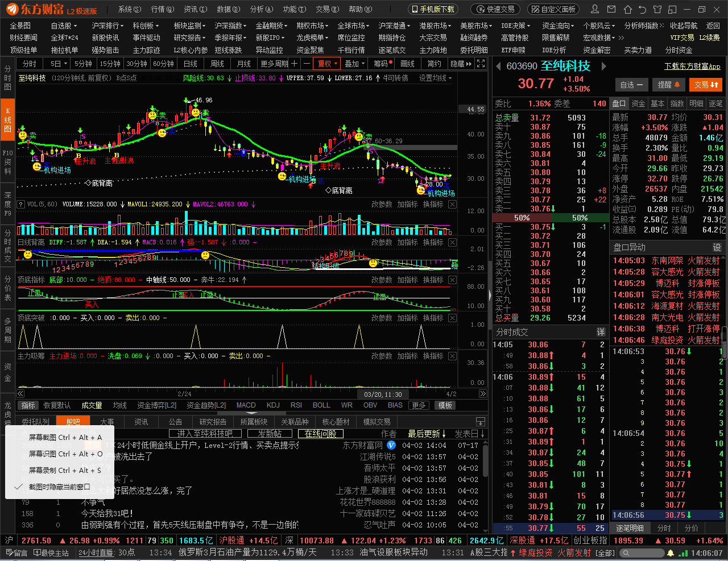Go to previous stock with left arrow
This screenshot has height=561, width=728.
coord(498,66)
